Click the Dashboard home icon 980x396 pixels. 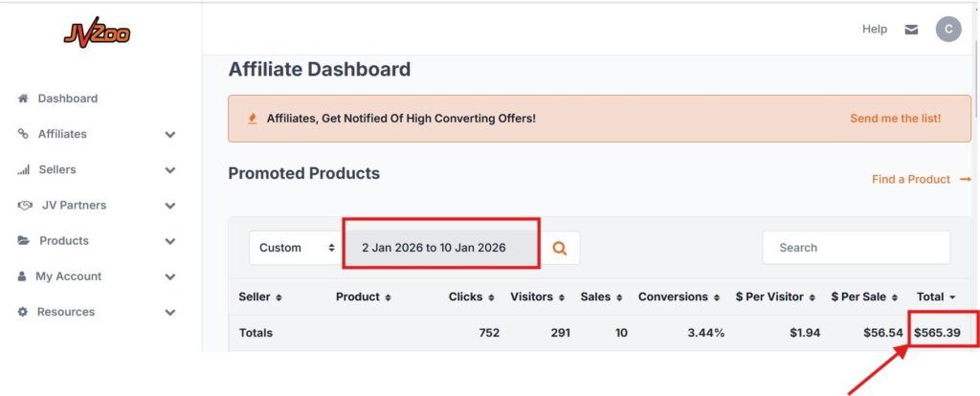(23, 99)
